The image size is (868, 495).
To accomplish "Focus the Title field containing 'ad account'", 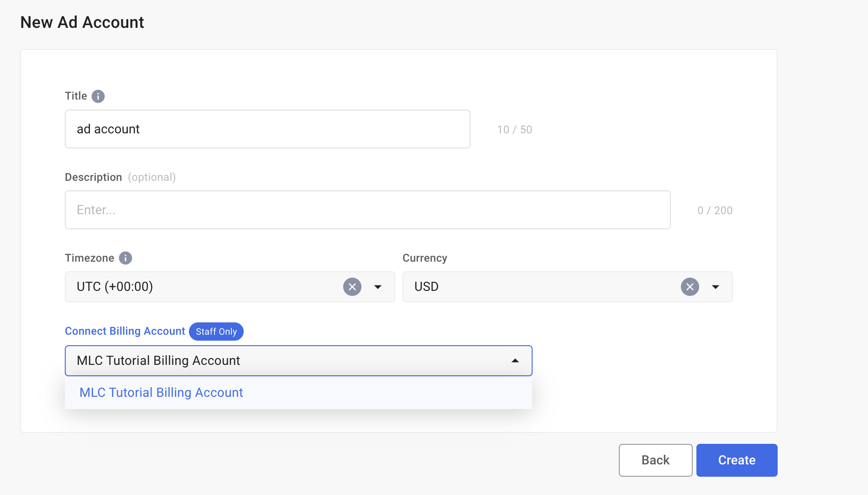I will pyautogui.click(x=267, y=129).
